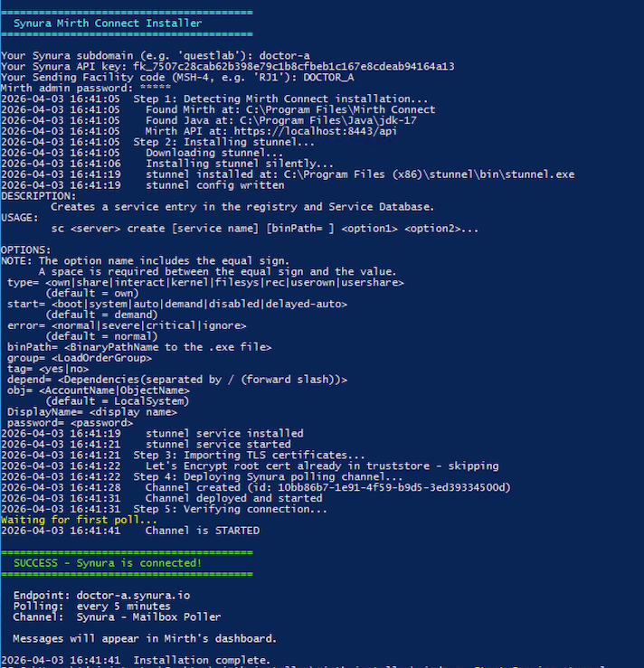Click the 'Synura Mirth Connect Installer' title text

click(x=108, y=23)
